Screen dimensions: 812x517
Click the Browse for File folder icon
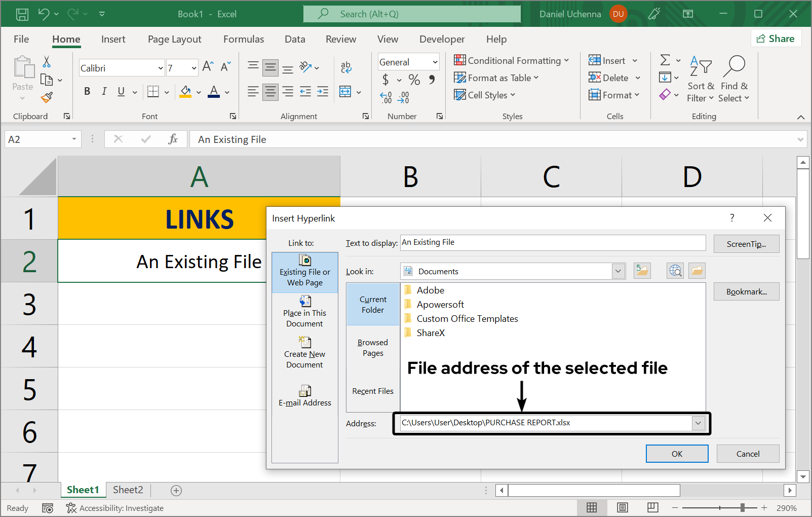coord(697,271)
